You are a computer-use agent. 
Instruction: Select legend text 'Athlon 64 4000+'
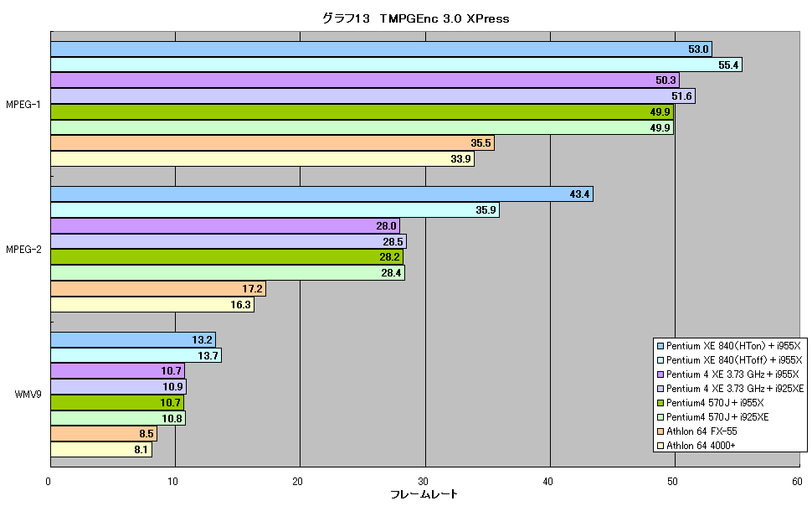click(x=701, y=446)
